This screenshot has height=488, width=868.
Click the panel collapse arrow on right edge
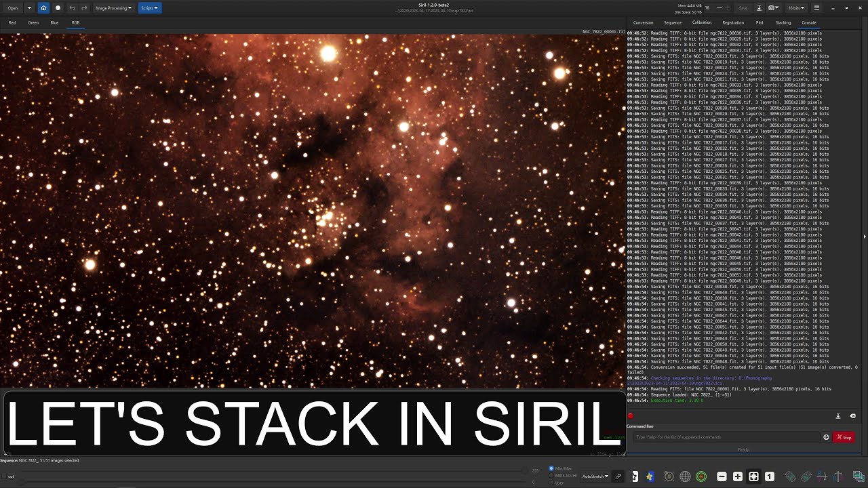pyautogui.click(x=865, y=237)
